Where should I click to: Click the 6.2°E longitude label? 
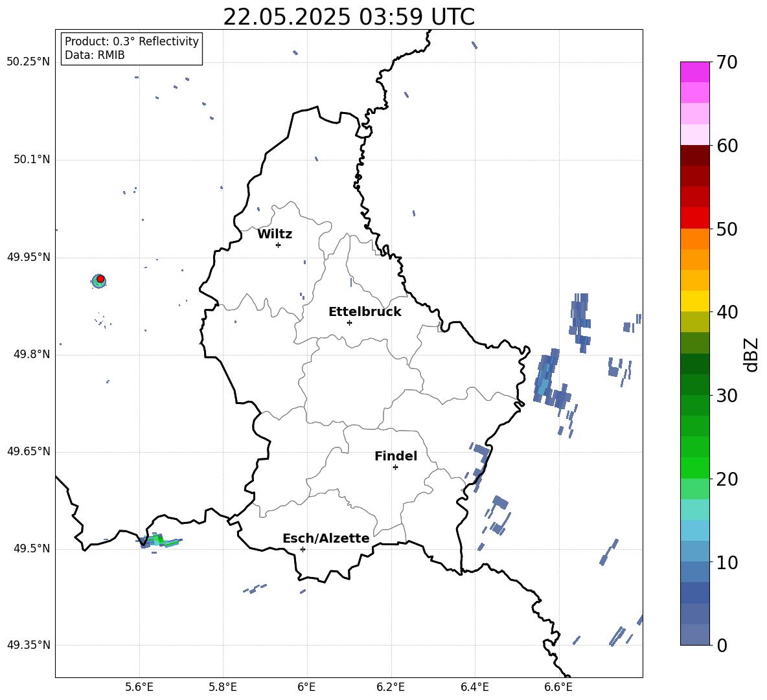point(391,687)
